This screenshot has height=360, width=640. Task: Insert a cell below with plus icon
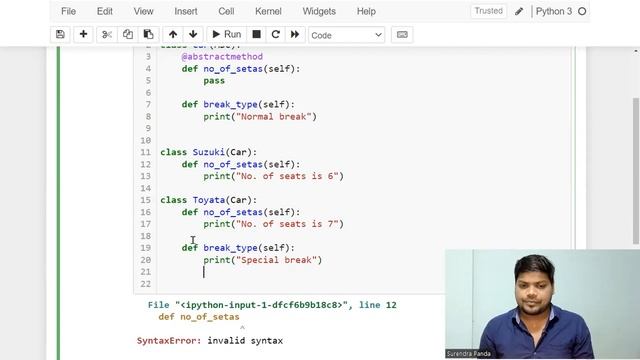(x=83, y=35)
